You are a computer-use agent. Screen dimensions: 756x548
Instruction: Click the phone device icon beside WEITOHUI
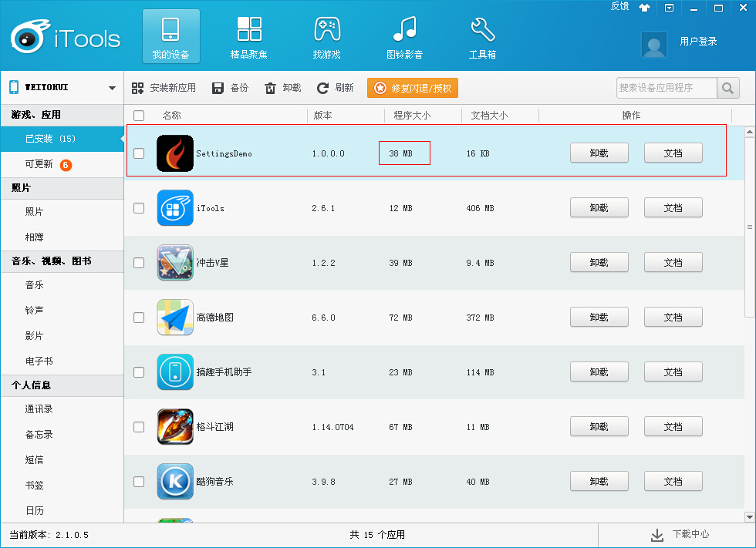point(14,87)
